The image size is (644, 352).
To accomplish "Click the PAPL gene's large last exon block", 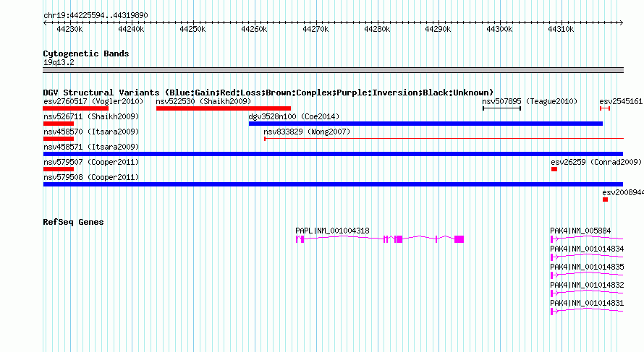I will point(459,239).
